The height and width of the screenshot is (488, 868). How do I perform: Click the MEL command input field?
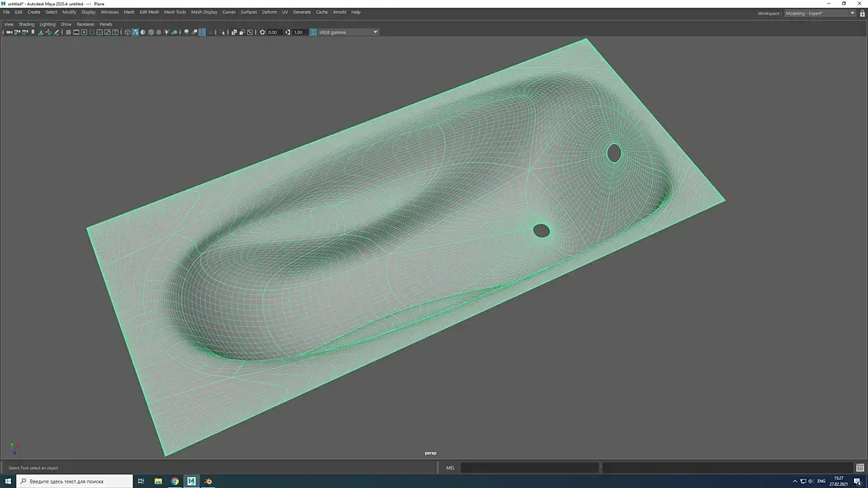[x=529, y=467]
